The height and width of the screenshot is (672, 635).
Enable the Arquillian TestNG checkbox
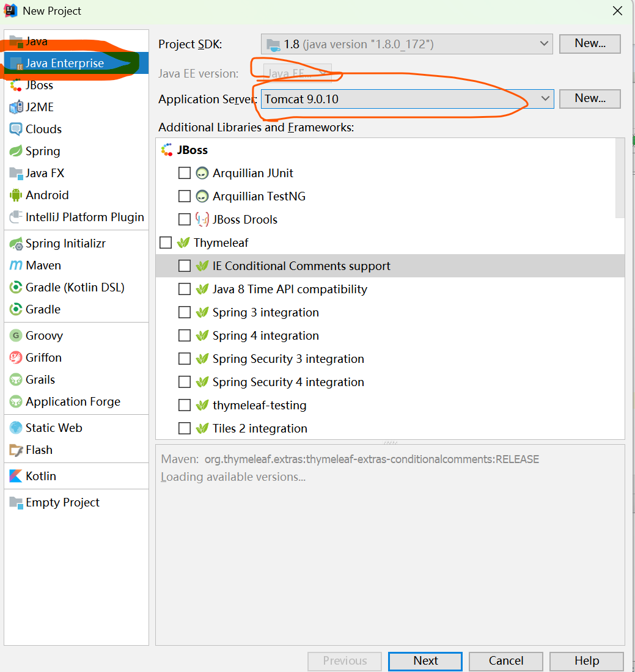(x=185, y=196)
